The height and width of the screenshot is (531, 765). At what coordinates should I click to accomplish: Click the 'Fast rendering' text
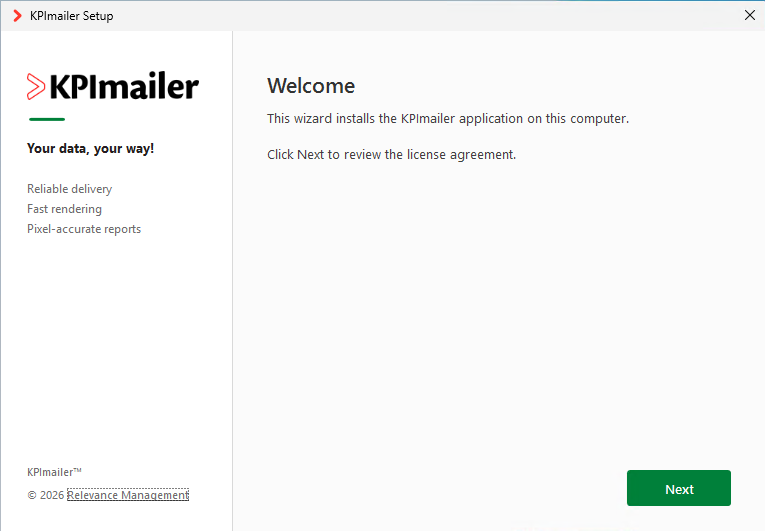64,209
